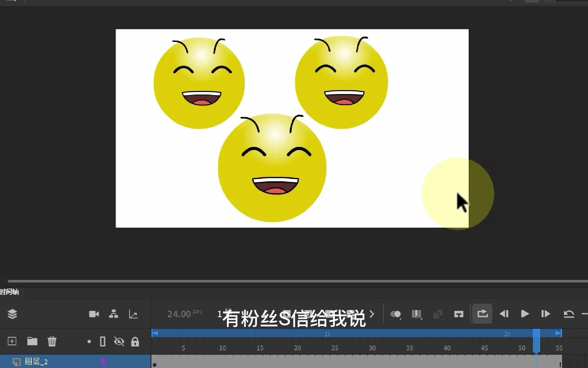Click frame 10 on the timeline ruler

pyautogui.click(x=222, y=348)
